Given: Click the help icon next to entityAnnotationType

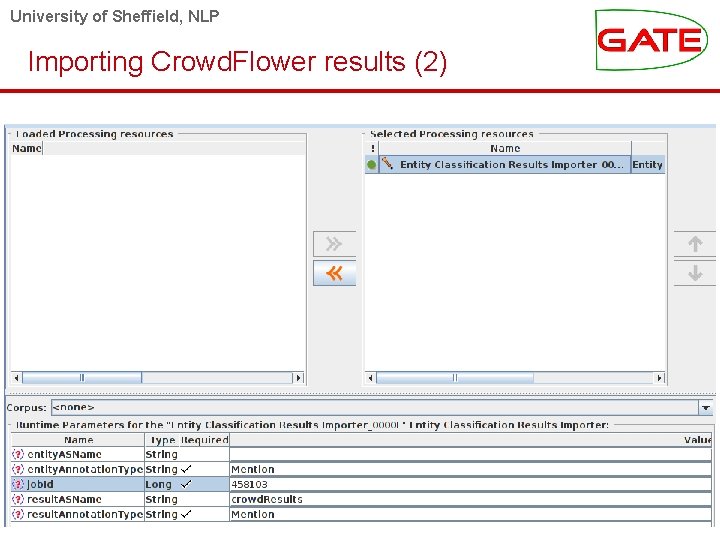Looking at the screenshot, I should coord(17,469).
